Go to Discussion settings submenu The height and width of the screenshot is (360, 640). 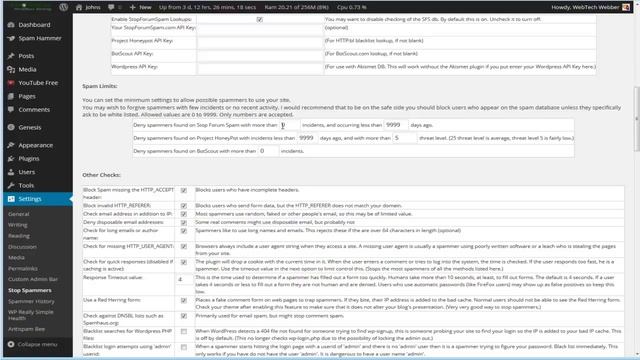[22, 247]
